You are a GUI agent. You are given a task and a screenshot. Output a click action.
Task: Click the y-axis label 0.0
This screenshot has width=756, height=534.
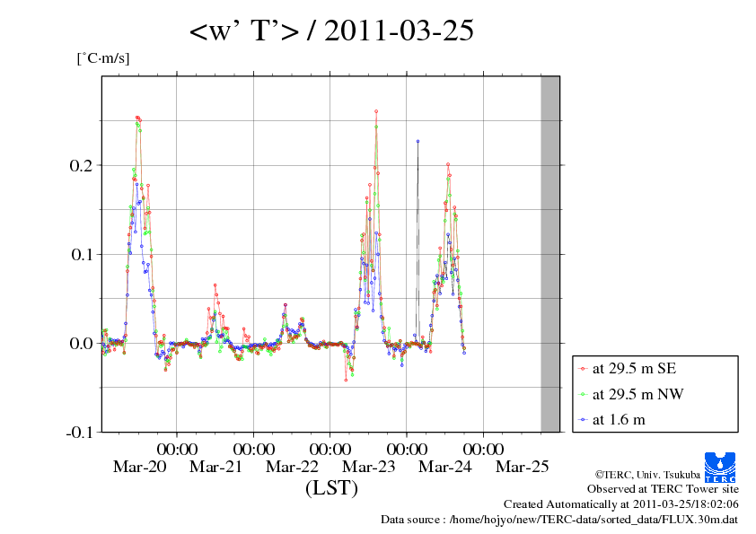click(81, 343)
